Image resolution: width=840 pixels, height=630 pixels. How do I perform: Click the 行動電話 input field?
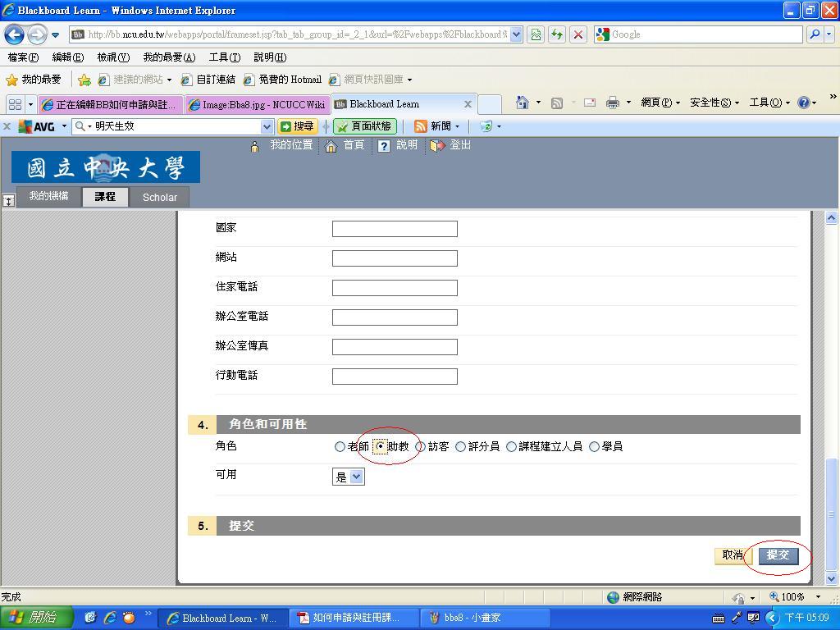tap(395, 377)
